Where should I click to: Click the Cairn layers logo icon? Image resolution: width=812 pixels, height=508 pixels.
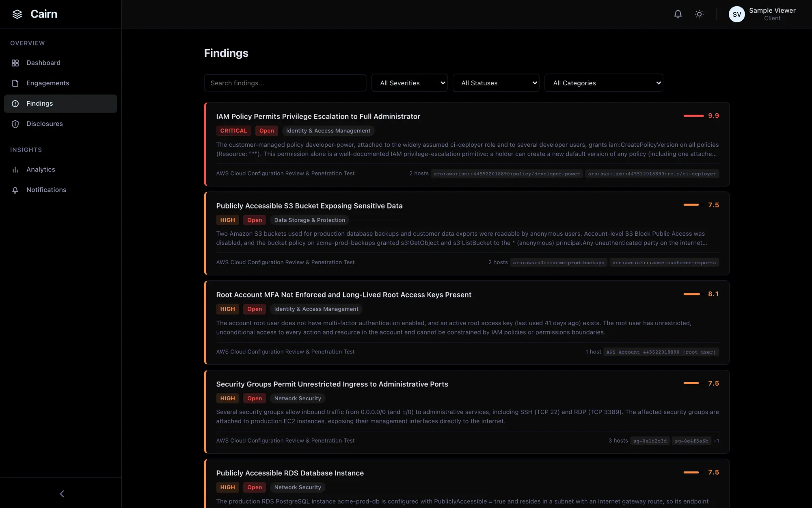point(17,14)
